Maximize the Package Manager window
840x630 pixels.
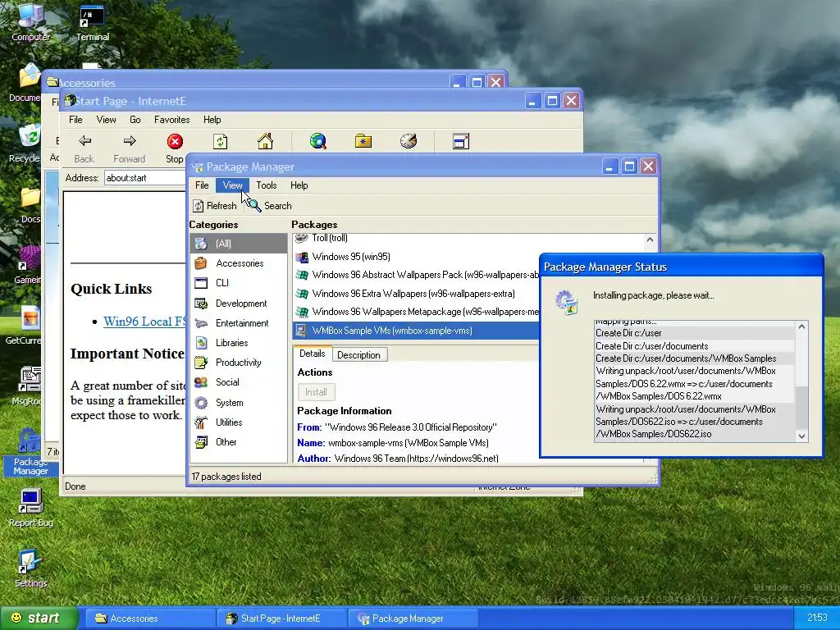(629, 167)
